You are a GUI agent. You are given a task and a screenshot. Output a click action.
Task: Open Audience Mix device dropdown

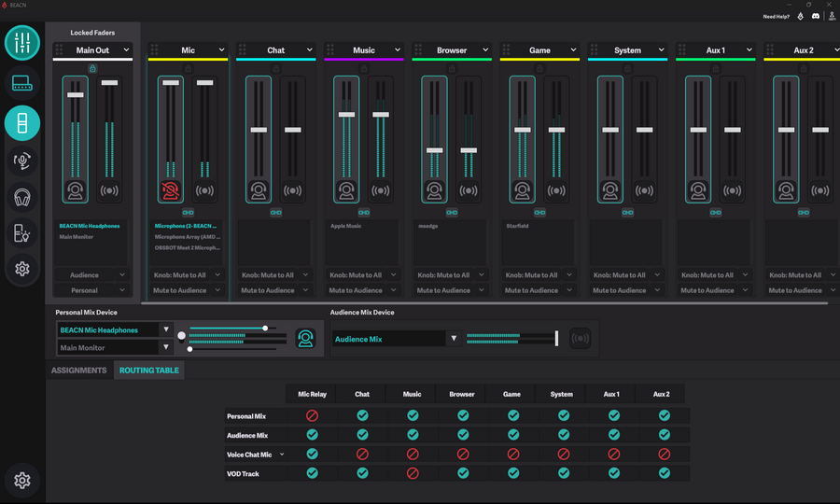[454, 339]
